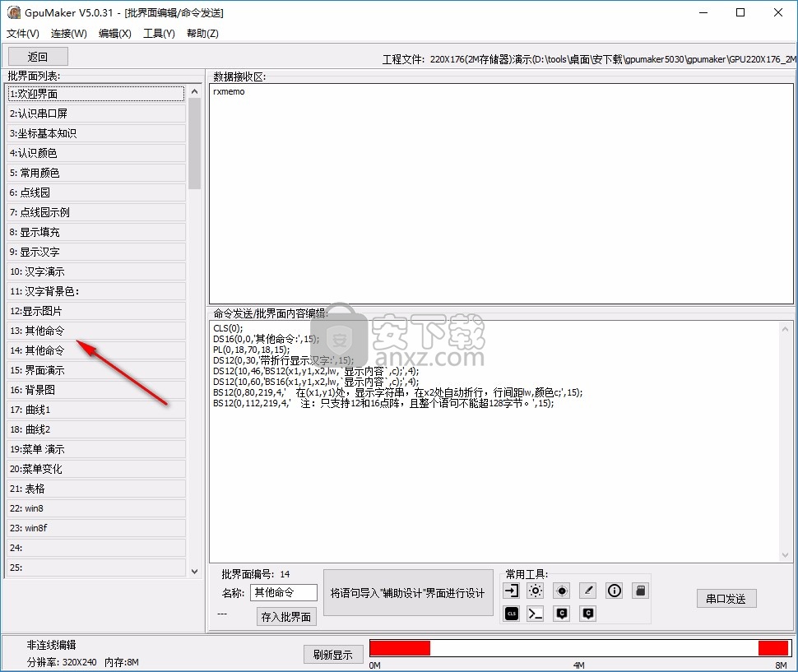This screenshot has width=798, height=672.
Task: Select list item 15: 界面演示
Action: [97, 370]
